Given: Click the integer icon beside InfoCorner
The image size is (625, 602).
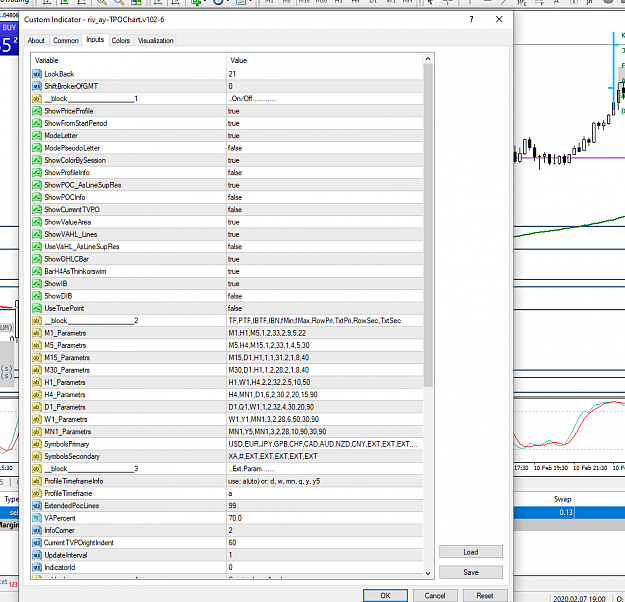Looking at the screenshot, I should pyautogui.click(x=37, y=531).
